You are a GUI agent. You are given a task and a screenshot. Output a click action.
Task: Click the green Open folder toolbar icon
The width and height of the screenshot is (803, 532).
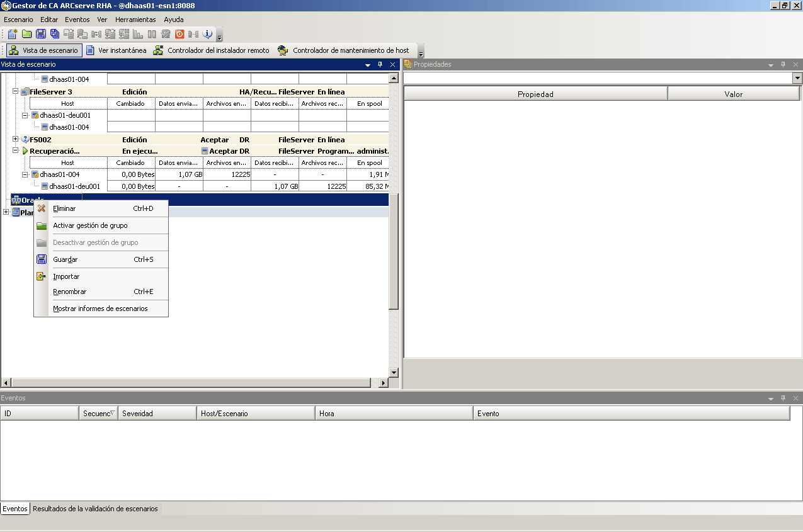(x=26, y=34)
